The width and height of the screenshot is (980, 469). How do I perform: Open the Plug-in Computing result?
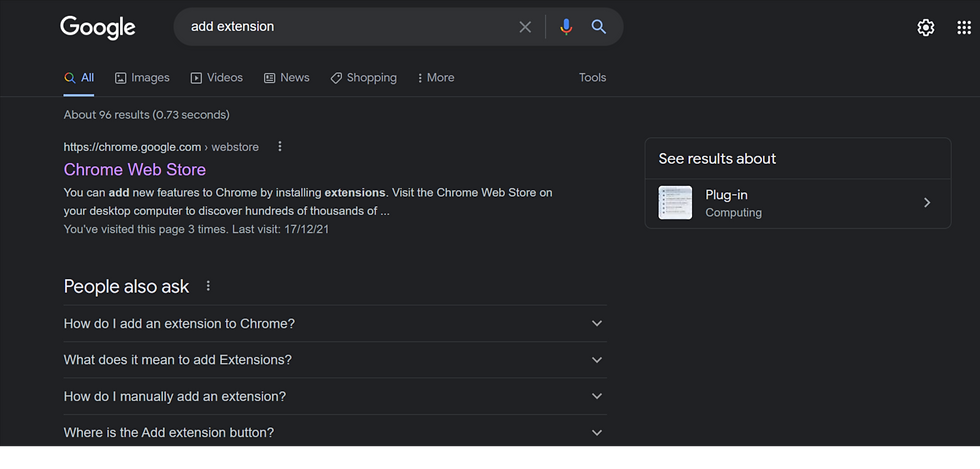(798, 203)
